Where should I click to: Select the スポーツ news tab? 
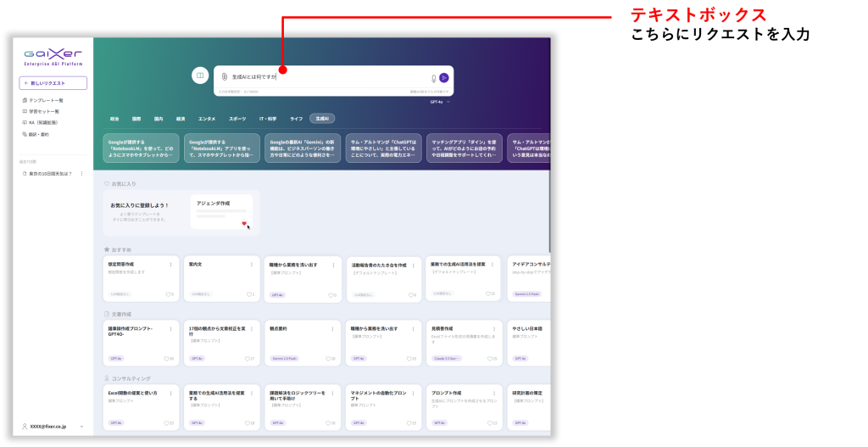pyautogui.click(x=237, y=119)
